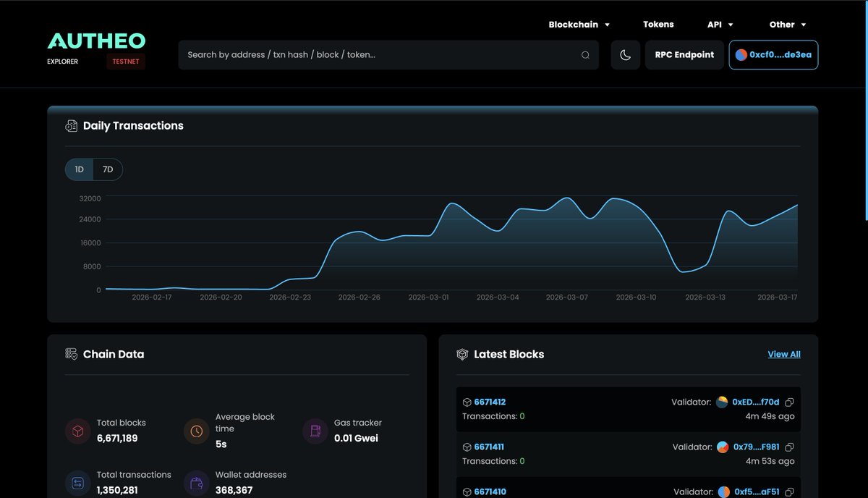Copy validator address 0x79....F981

tap(790, 447)
